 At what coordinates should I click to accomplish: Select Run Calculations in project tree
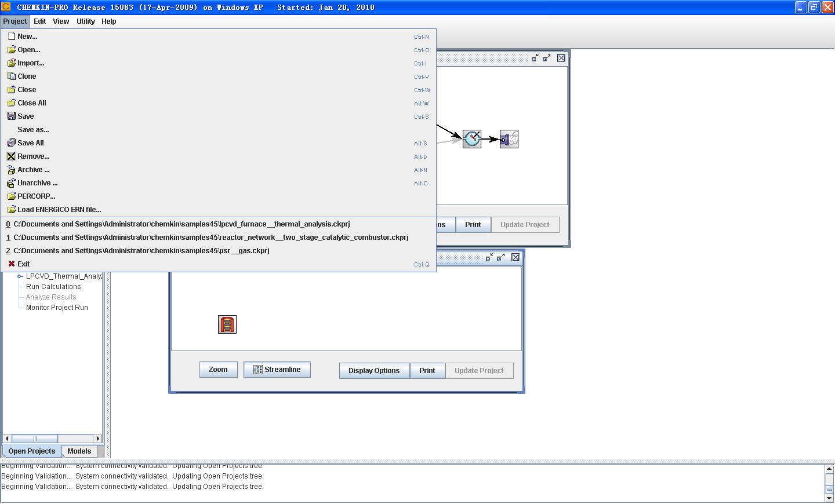click(x=53, y=287)
